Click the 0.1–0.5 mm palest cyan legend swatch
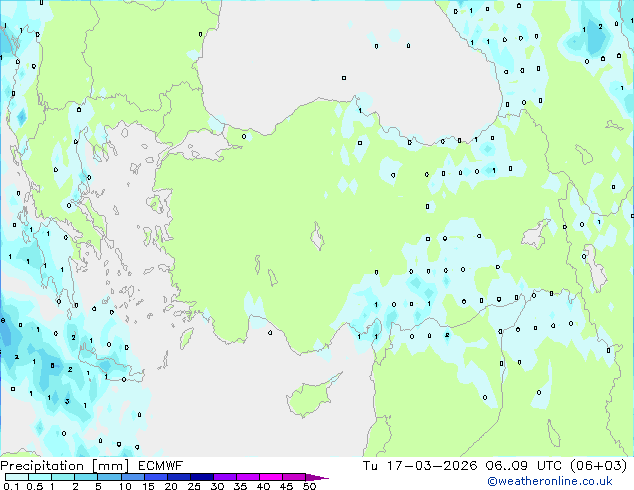This screenshot has width=634, height=490. (x=17, y=477)
